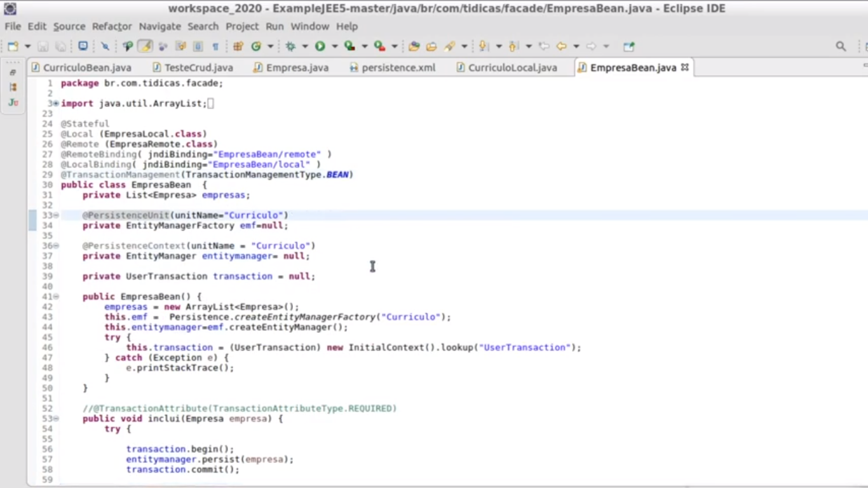
Task: Open the JUnit view icon in left sidebar
Action: [x=13, y=102]
